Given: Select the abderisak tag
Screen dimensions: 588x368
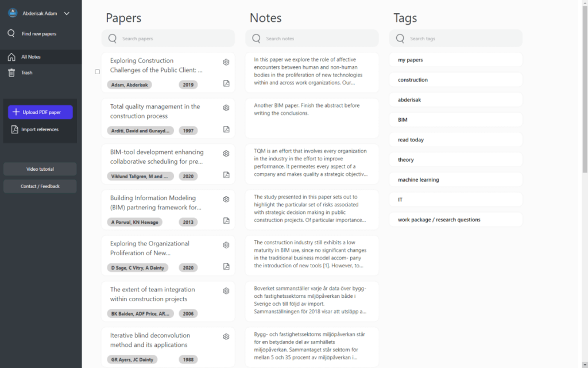Looking at the screenshot, I should point(455,99).
